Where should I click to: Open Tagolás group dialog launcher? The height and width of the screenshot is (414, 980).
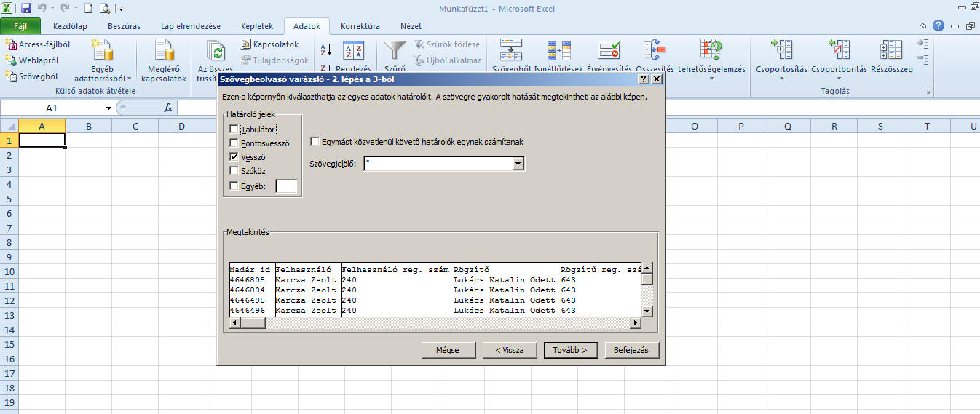click(x=927, y=92)
